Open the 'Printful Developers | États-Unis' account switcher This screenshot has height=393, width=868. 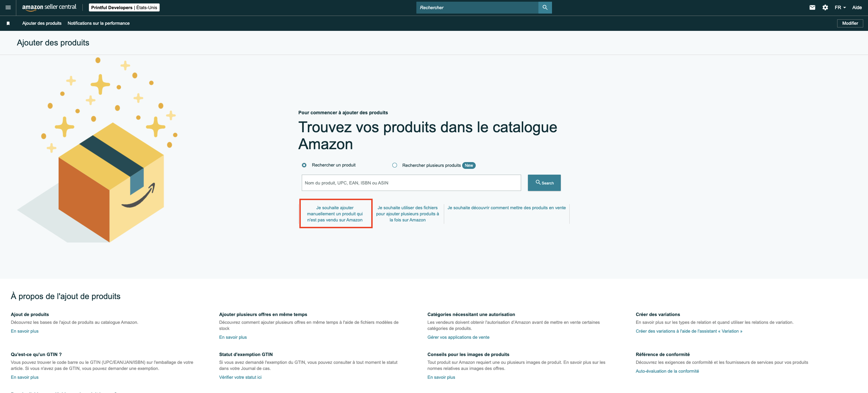click(124, 7)
